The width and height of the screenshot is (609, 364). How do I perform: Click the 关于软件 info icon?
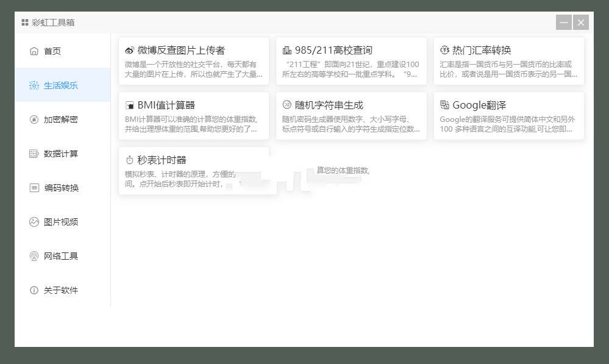(x=34, y=290)
